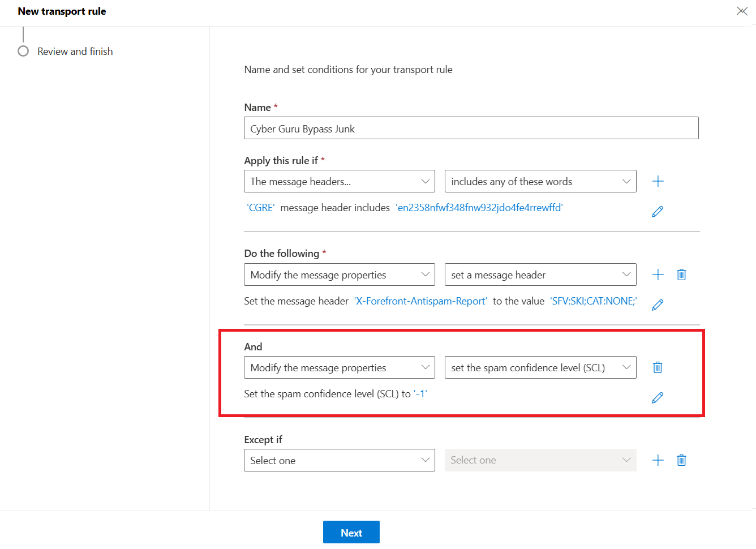Edit the SCL value pencil icon

658,398
